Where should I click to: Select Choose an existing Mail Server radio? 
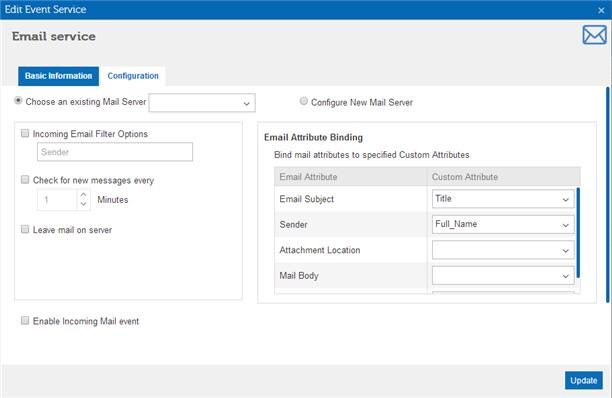click(x=18, y=101)
